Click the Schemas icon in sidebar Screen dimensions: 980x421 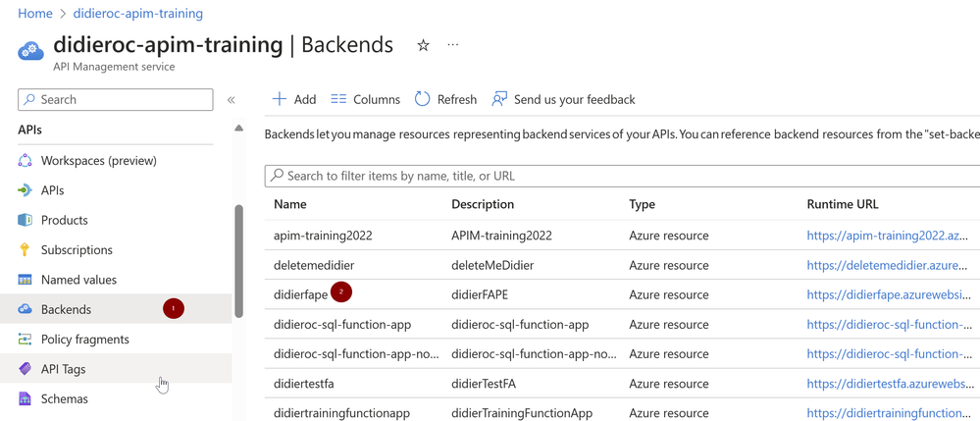click(26, 398)
